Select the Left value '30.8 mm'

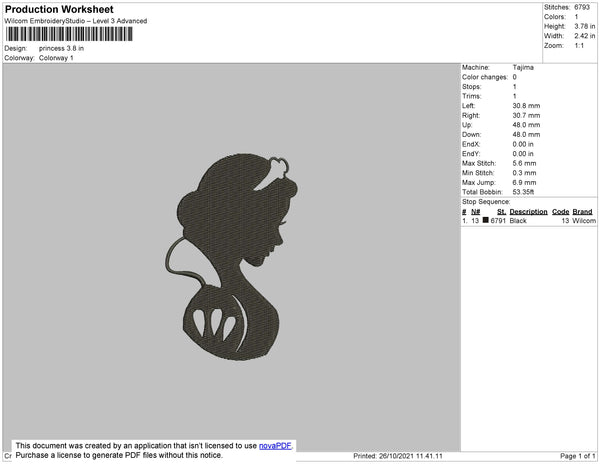tap(526, 106)
